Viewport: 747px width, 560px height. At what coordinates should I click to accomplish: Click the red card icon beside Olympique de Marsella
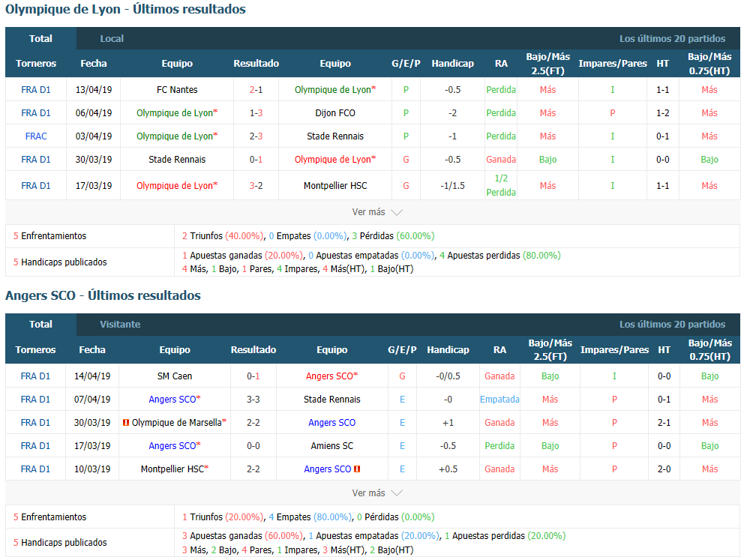click(x=126, y=422)
